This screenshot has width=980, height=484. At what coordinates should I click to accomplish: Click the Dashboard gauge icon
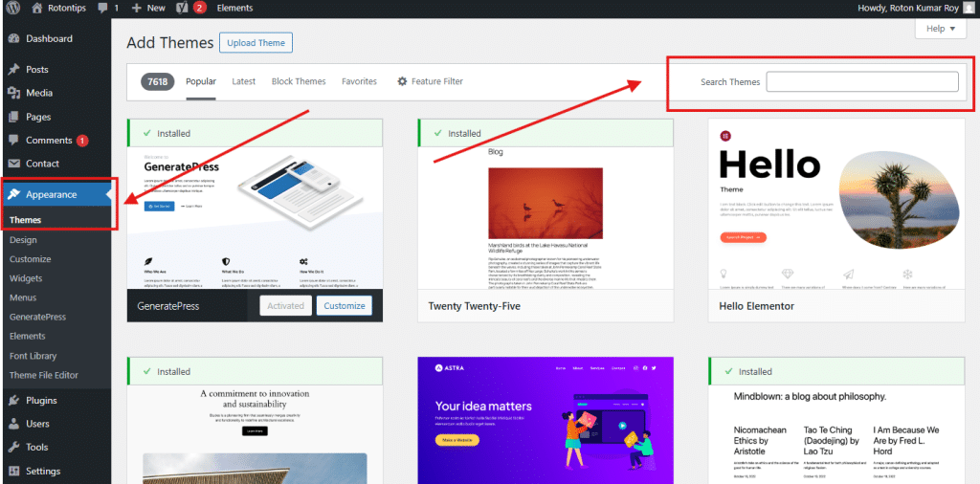click(x=13, y=38)
